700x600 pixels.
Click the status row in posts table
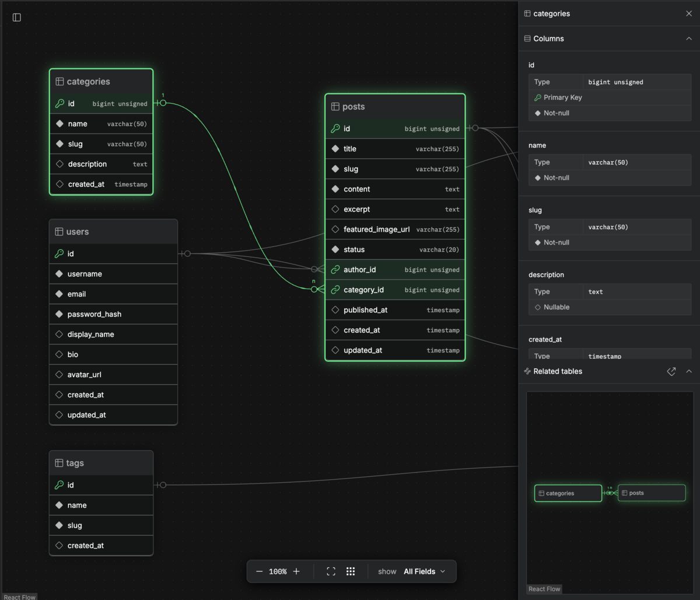[395, 249]
